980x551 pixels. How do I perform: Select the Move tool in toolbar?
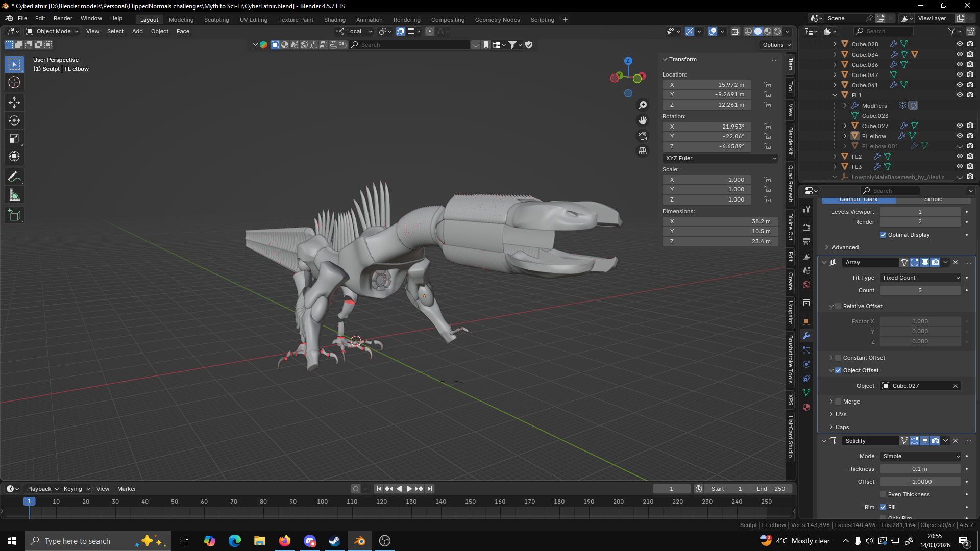tap(14, 103)
